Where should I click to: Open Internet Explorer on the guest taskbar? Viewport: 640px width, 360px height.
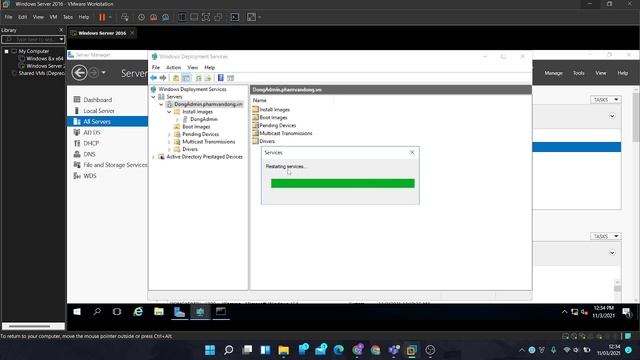(138, 312)
